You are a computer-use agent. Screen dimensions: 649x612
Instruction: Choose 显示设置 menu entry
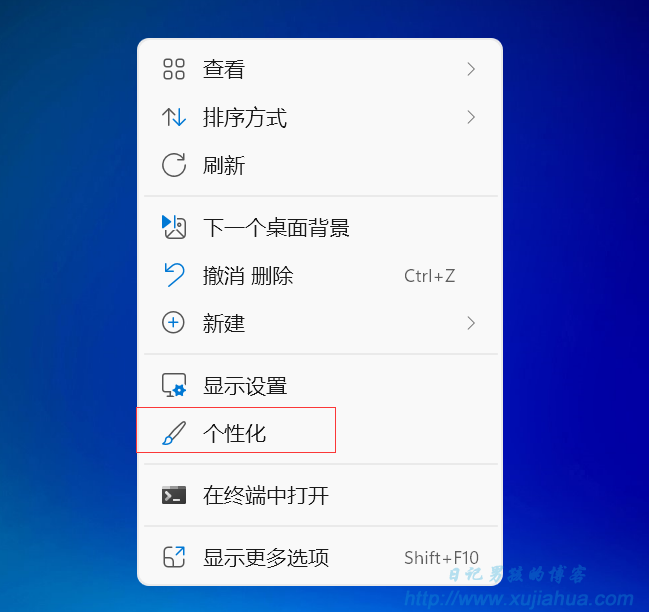click(320, 385)
